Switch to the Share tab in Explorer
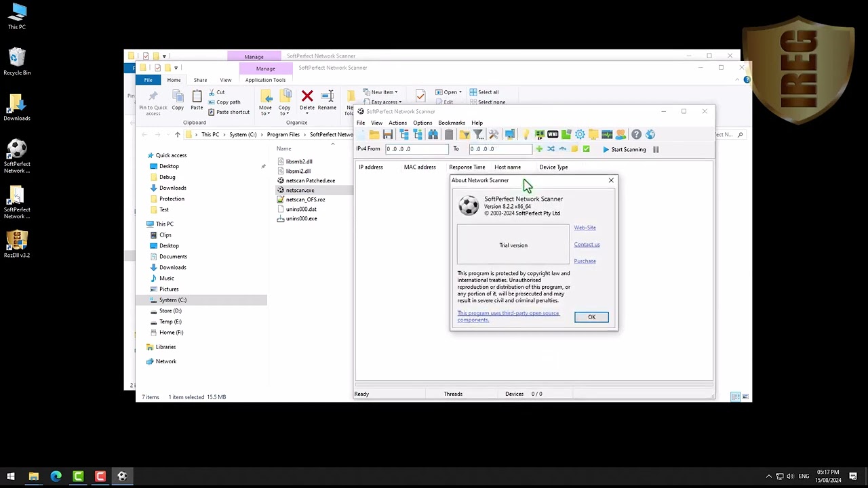Image resolution: width=868 pixels, height=488 pixels. (x=200, y=80)
